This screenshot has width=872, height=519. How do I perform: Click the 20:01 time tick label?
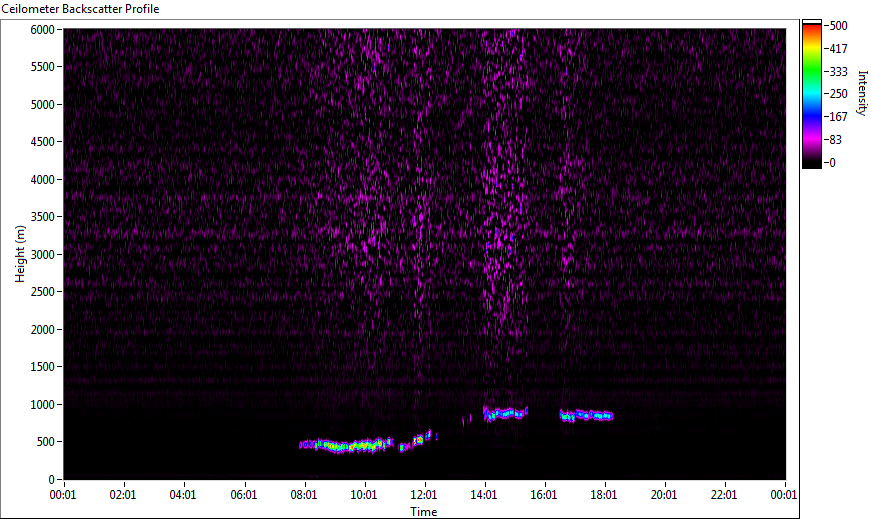(664, 495)
